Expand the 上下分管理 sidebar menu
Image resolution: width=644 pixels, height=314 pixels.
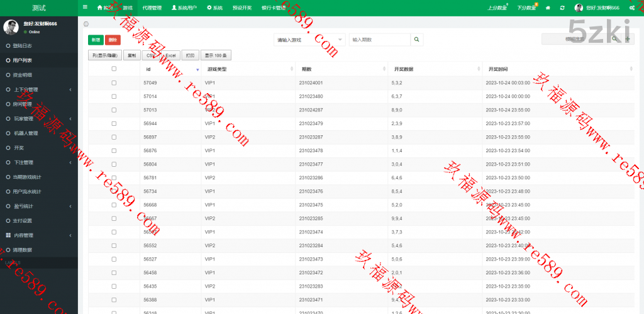click(x=38, y=89)
